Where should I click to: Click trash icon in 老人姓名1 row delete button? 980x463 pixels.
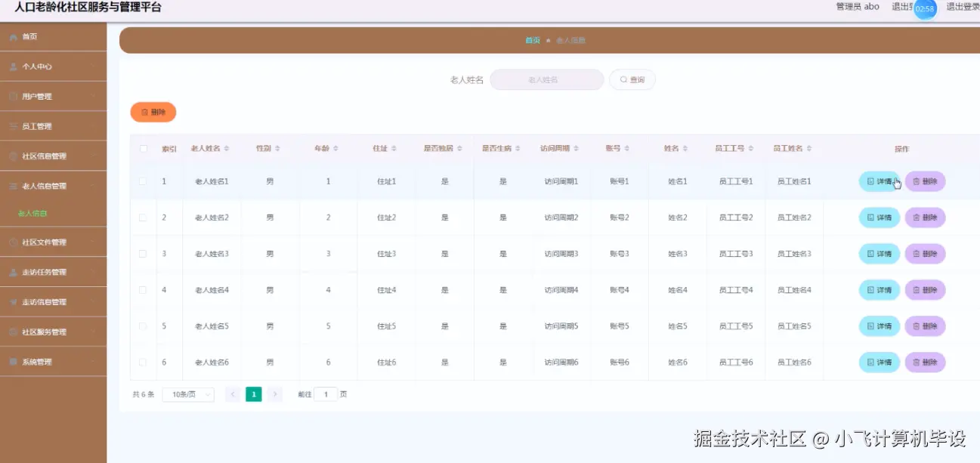tap(917, 181)
